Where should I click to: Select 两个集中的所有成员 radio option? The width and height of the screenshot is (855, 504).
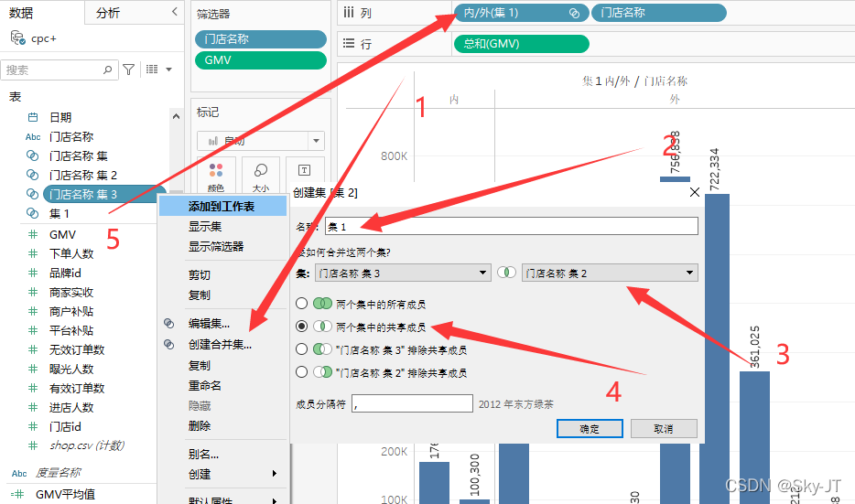point(301,303)
